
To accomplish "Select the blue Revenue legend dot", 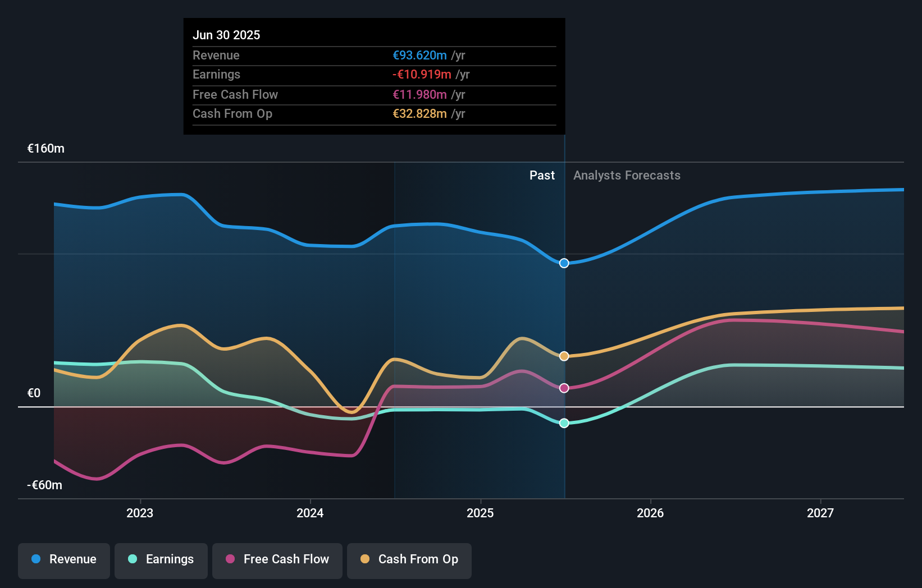I will tap(35, 560).
